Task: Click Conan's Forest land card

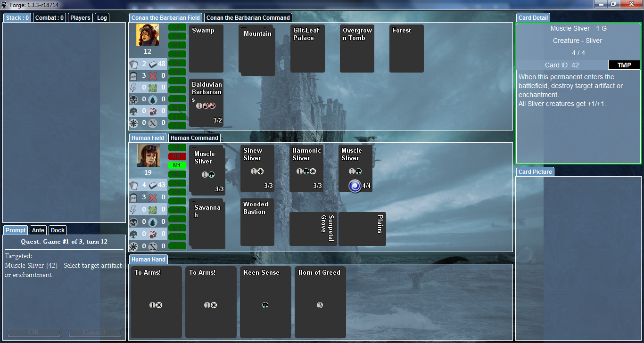Action: coord(406,49)
